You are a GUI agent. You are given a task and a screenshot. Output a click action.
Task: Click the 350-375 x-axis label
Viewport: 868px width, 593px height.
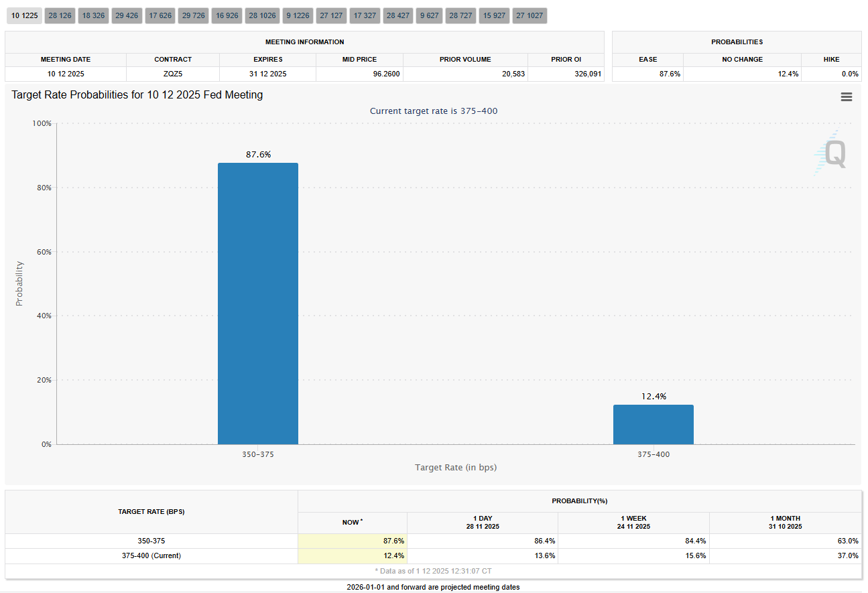pos(258,454)
